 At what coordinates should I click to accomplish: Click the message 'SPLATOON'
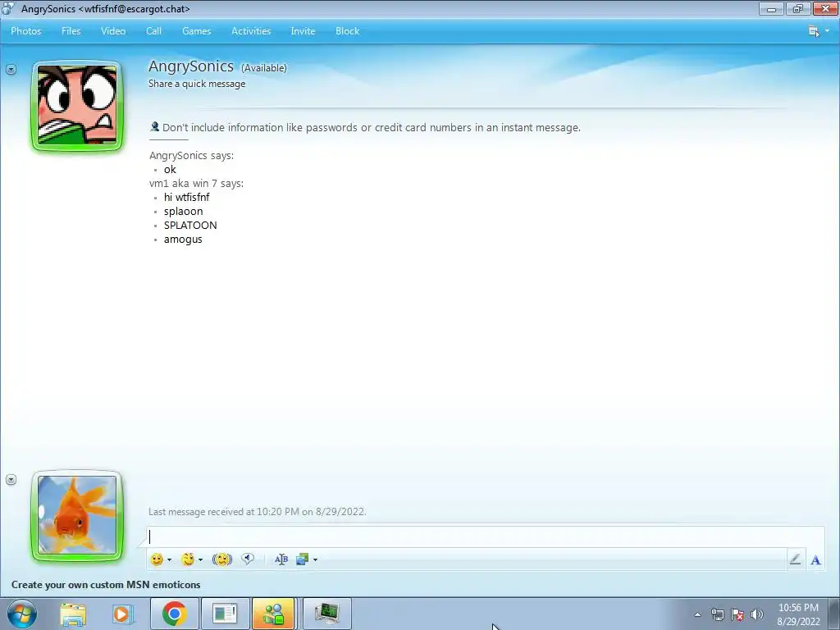coord(190,225)
